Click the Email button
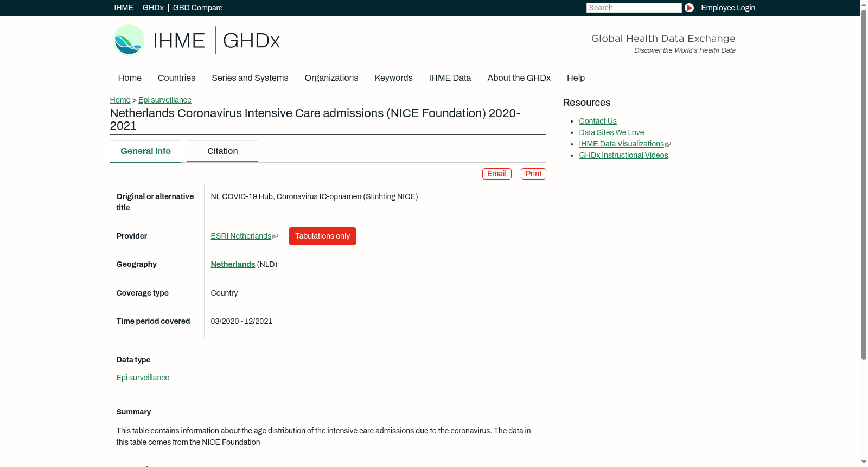The width and height of the screenshot is (868, 467). click(x=496, y=174)
